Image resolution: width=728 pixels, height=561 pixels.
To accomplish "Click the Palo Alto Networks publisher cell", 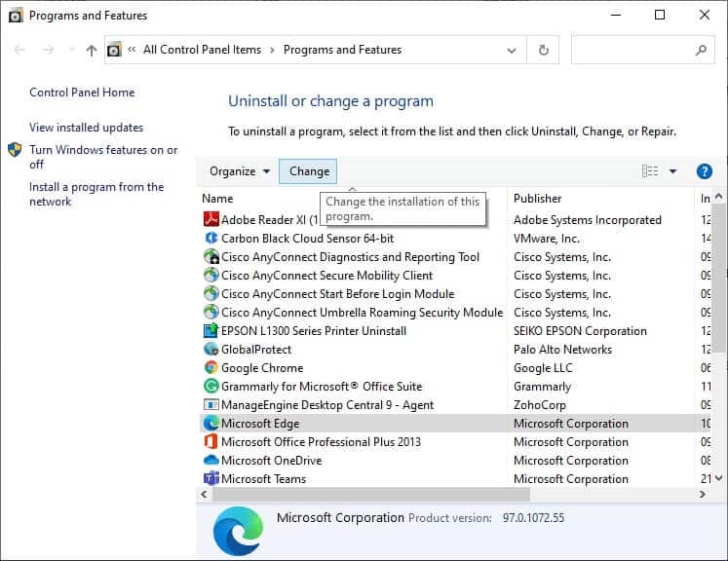I will click(x=562, y=350).
